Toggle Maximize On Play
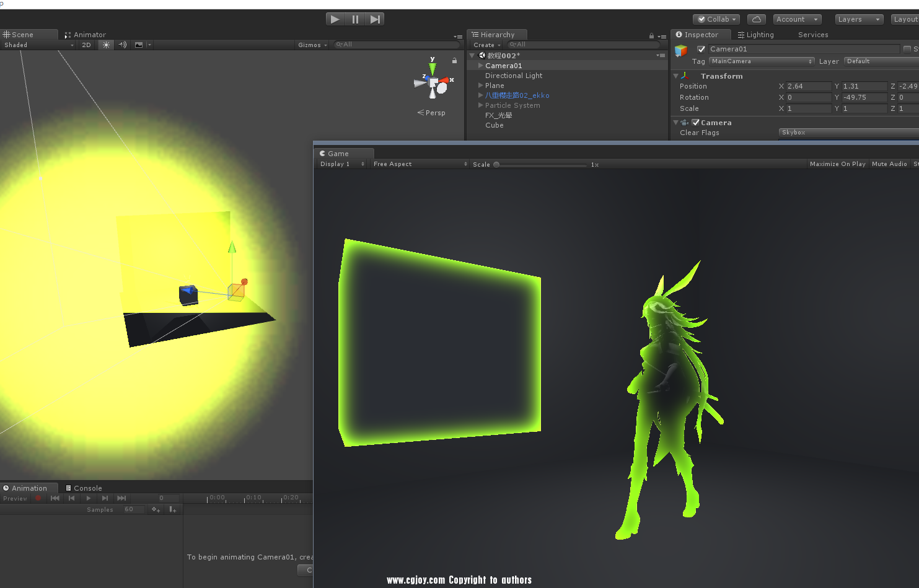 click(837, 164)
